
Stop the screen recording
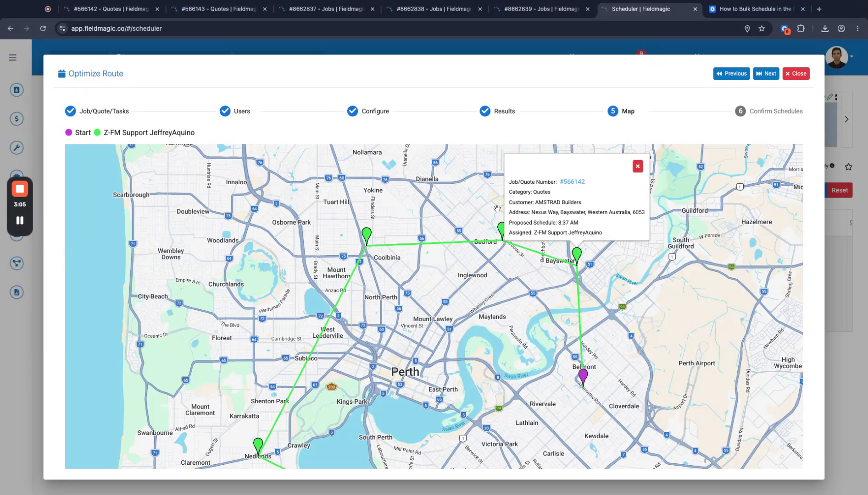(x=20, y=189)
